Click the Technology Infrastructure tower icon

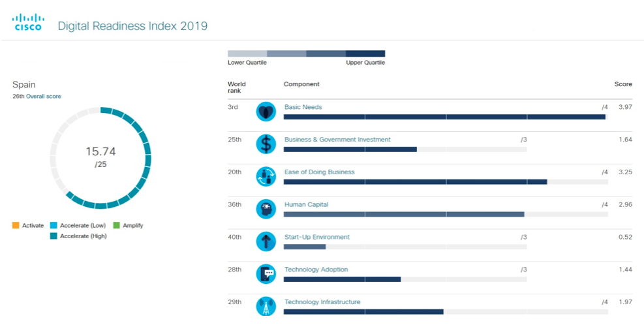point(266,306)
